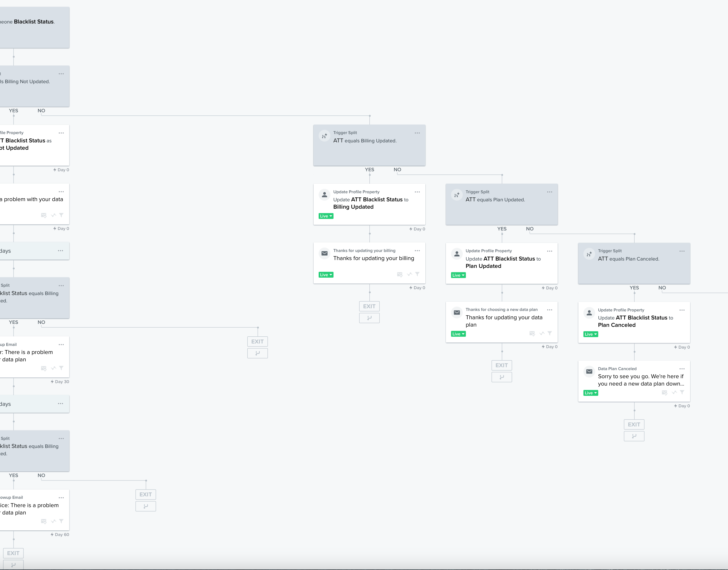Click EXIT below Thanks for updating your billing
This screenshot has width=728, height=570.
tap(369, 306)
